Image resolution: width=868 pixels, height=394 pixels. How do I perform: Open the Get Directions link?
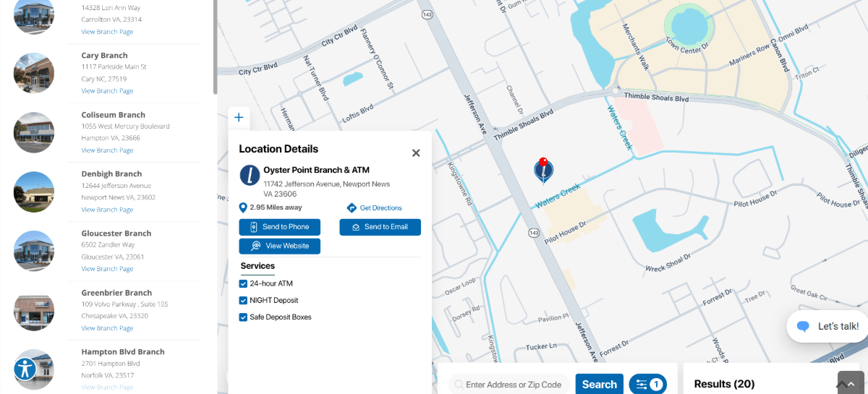click(x=380, y=208)
